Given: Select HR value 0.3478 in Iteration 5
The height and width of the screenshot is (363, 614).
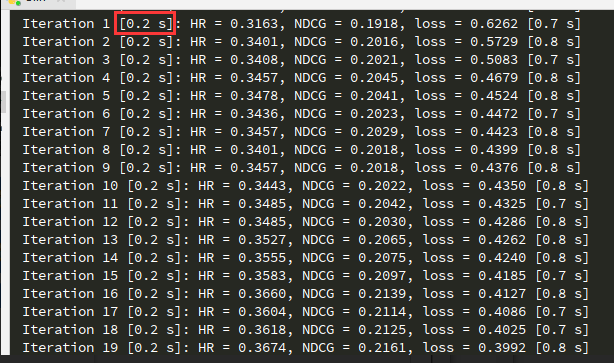Looking at the screenshot, I should tap(254, 96).
